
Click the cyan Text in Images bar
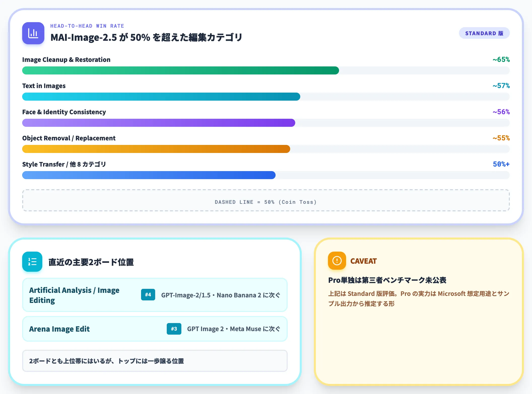tap(161, 97)
